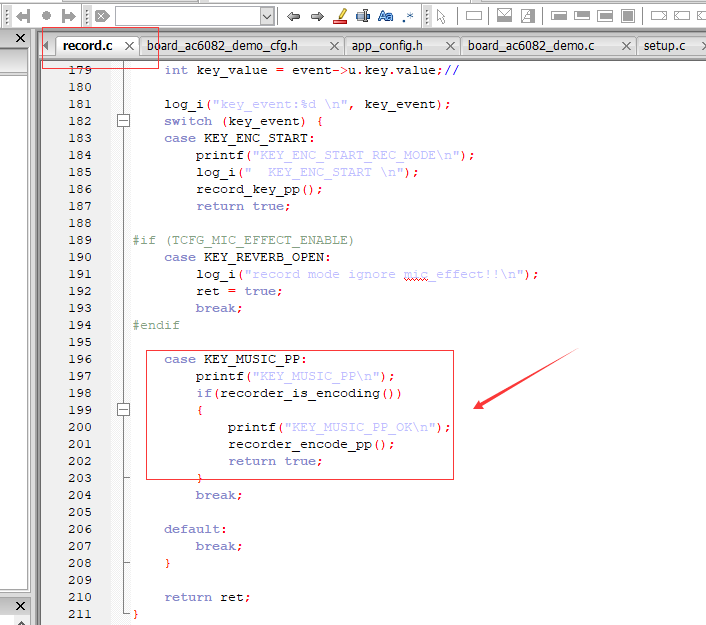The image size is (706, 625).
Task: Click the log_i "key_event:%d" line
Action: click(307, 104)
